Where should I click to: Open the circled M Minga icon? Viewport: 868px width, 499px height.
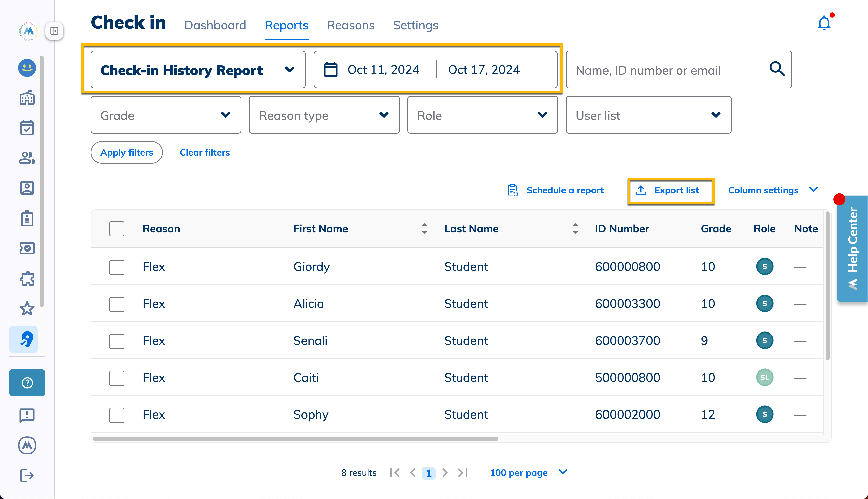[x=27, y=445]
